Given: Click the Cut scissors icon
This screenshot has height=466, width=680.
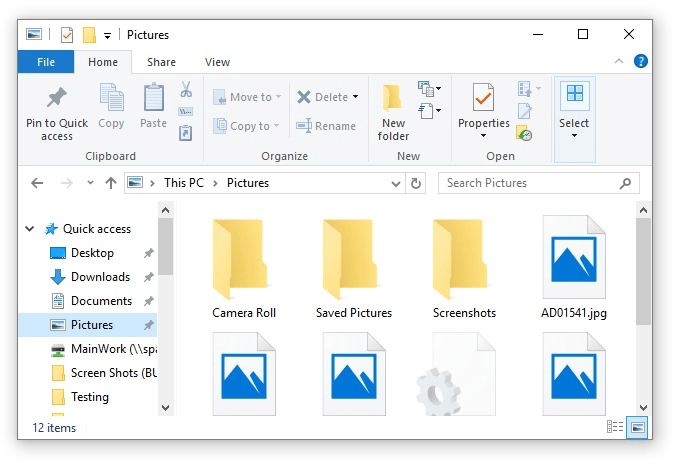Looking at the screenshot, I should (x=186, y=89).
